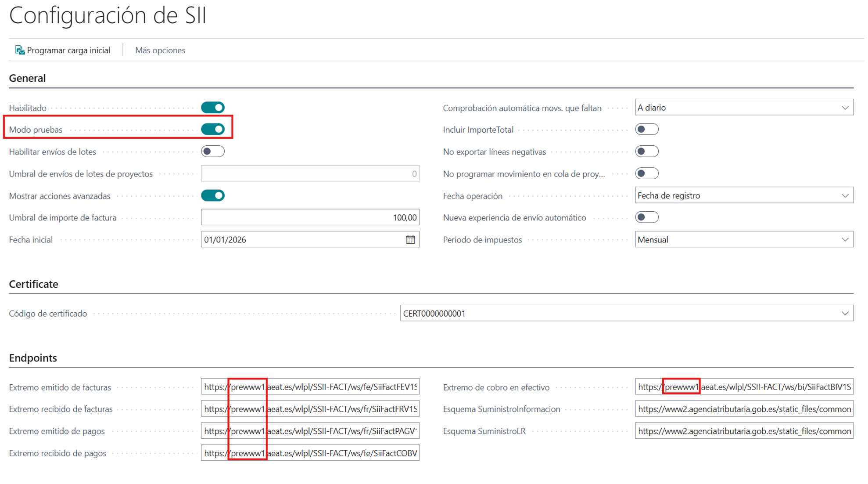Toggle the Habilitado switch
This screenshot has width=868, height=484.
213,108
